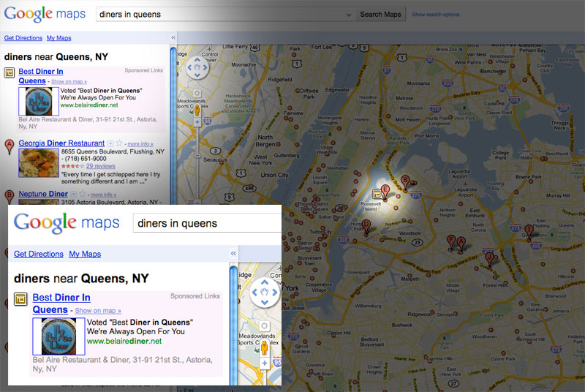Click the small Show on map link at top
Screen dimensions: 585x392
coord(69,81)
